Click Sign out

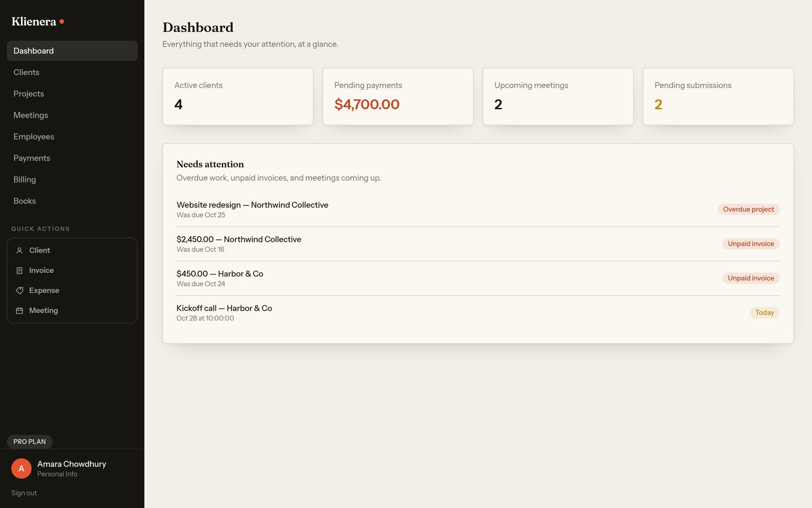coord(24,493)
